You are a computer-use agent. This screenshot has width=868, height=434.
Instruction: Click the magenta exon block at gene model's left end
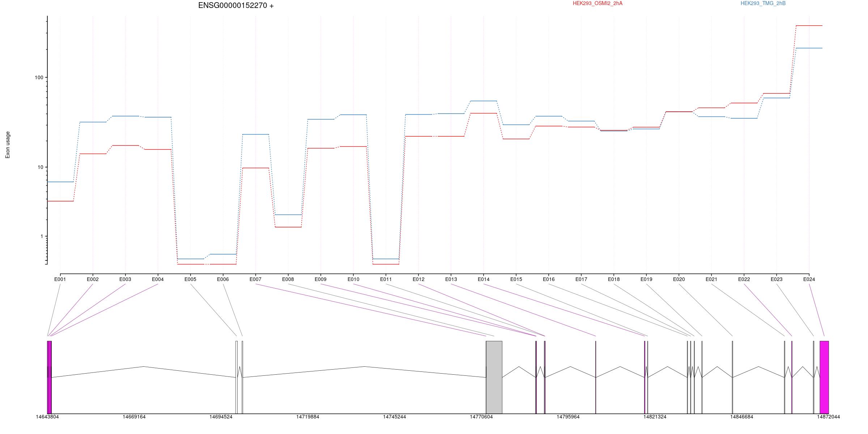click(49, 377)
